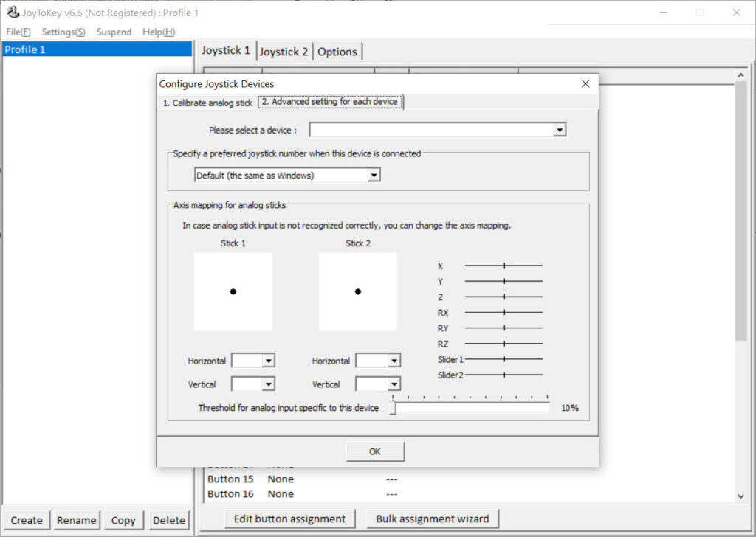Expand Stick 2 Vertical axis dropdown
Viewport: 756px width, 537px height.
(394, 384)
